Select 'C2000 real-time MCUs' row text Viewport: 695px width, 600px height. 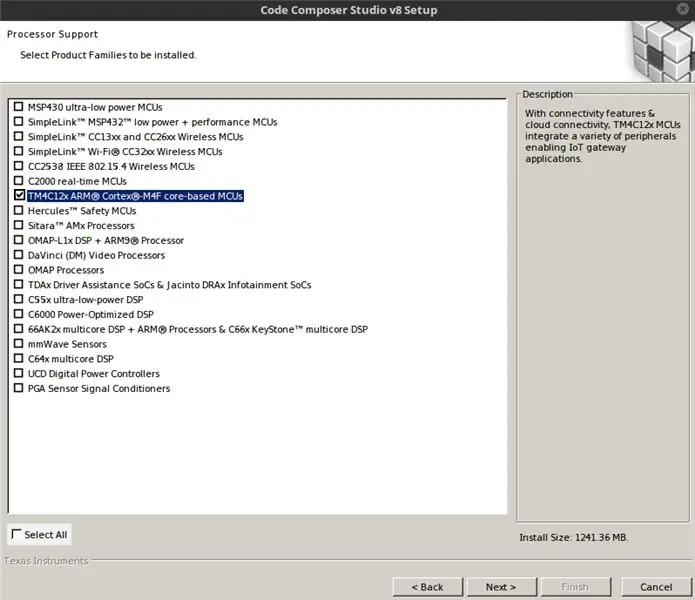pos(77,181)
